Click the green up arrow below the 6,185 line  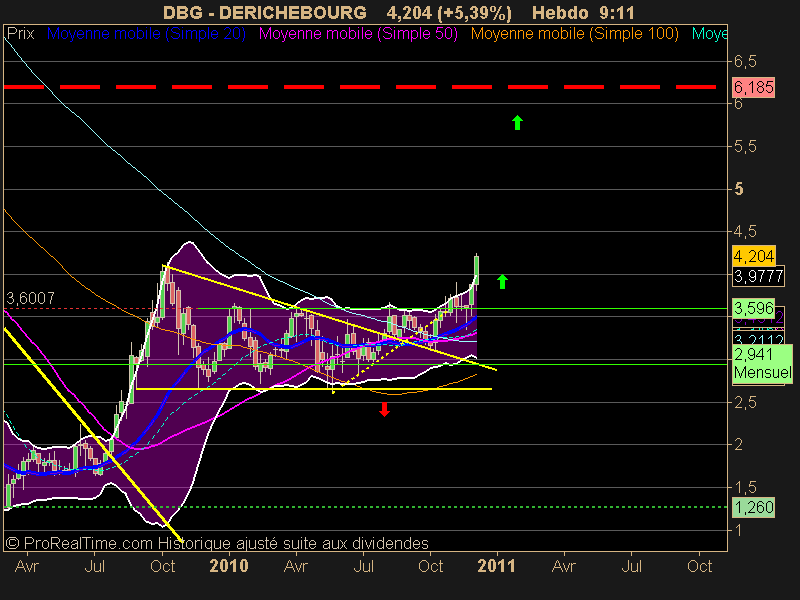coord(517,122)
